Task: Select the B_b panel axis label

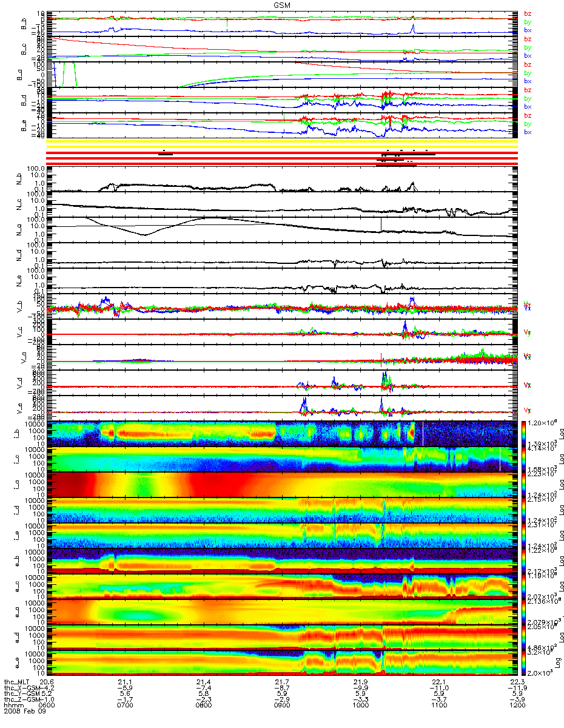Action: click(25, 23)
